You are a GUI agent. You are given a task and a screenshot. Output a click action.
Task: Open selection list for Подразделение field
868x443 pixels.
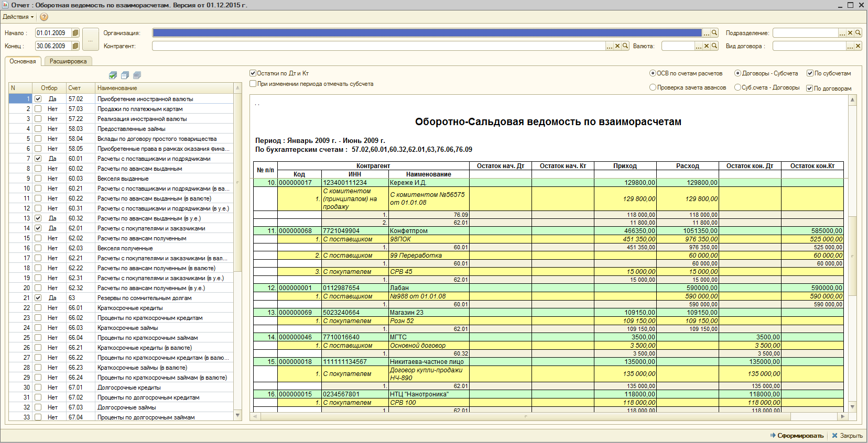click(x=842, y=33)
